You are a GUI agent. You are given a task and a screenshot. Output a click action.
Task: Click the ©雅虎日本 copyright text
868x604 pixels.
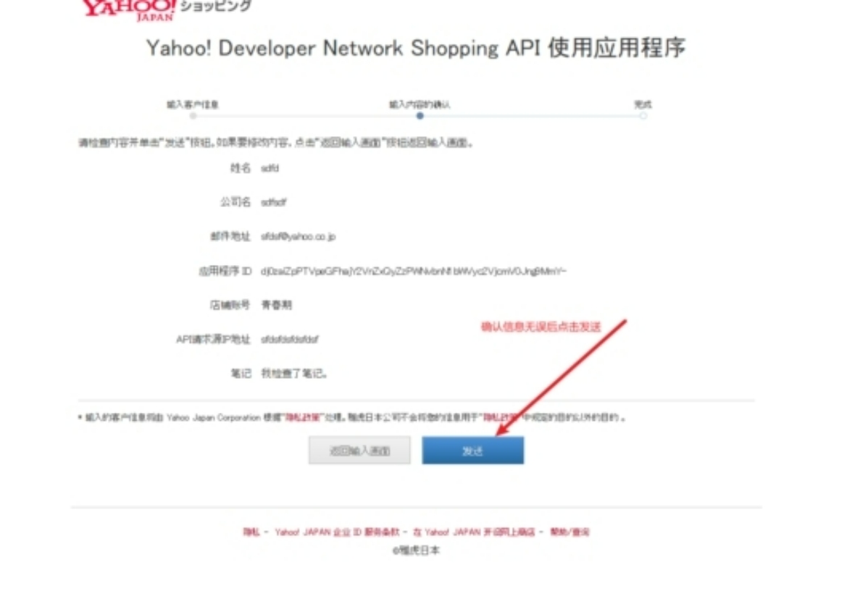417,550
